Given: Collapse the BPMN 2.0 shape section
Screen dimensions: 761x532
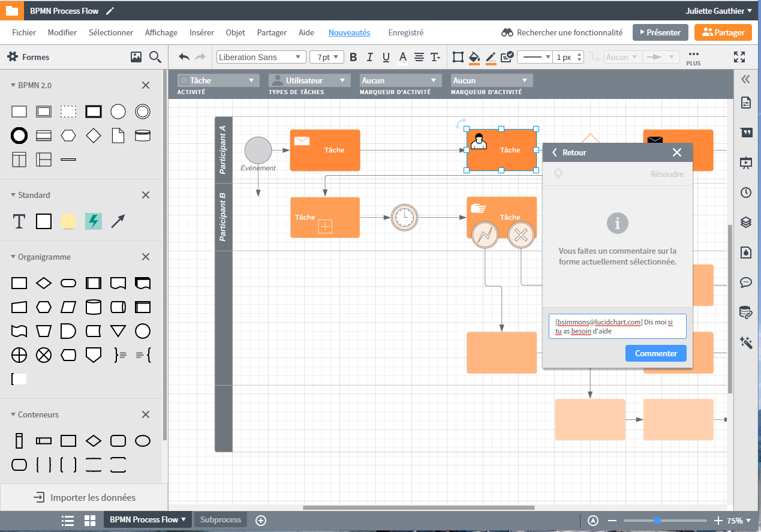Looking at the screenshot, I should click(13, 85).
